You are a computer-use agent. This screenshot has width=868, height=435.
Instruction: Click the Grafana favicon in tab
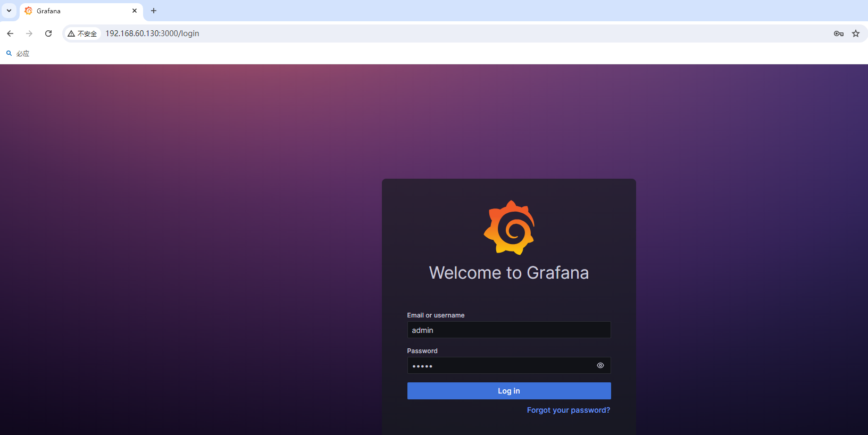29,11
